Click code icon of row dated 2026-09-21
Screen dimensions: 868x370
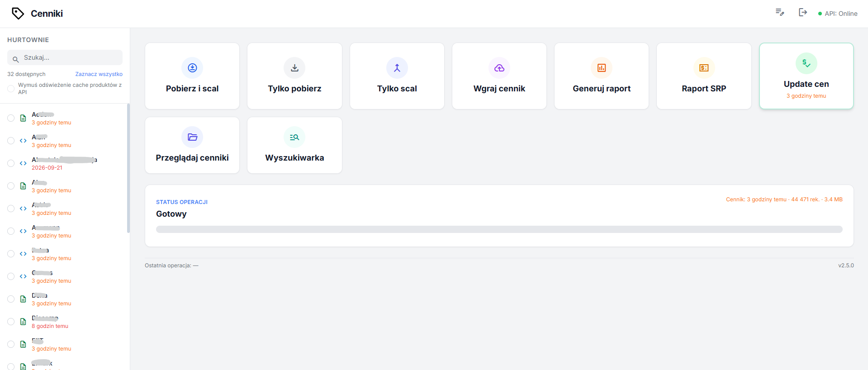(23, 163)
